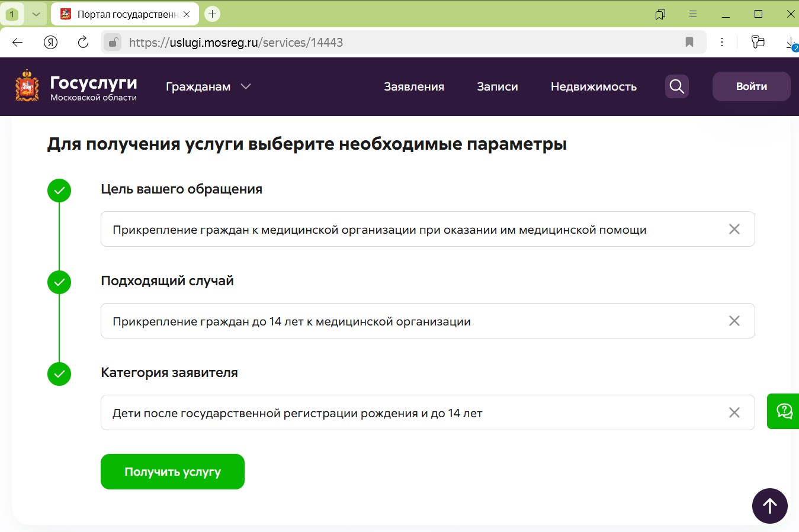The image size is (799, 532).
Task: Expand the 'Гражданам' dropdown
Action: (208, 86)
